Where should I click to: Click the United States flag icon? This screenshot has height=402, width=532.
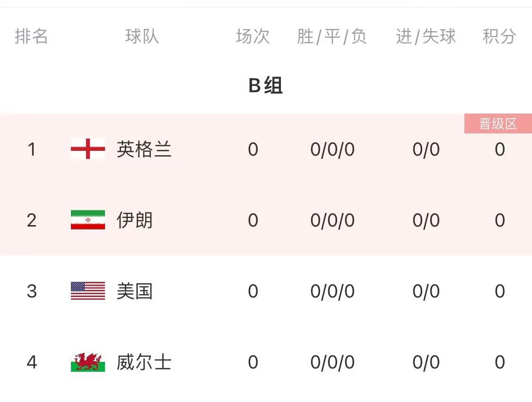click(88, 291)
